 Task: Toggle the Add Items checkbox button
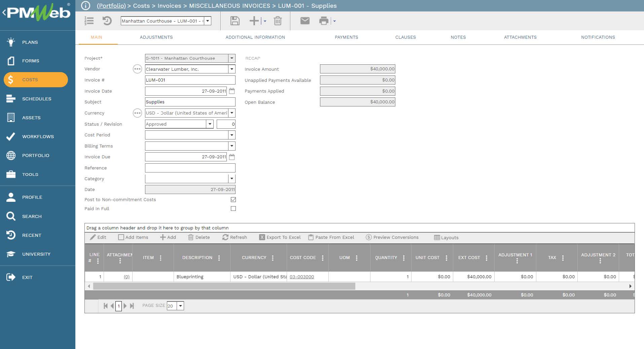(133, 237)
